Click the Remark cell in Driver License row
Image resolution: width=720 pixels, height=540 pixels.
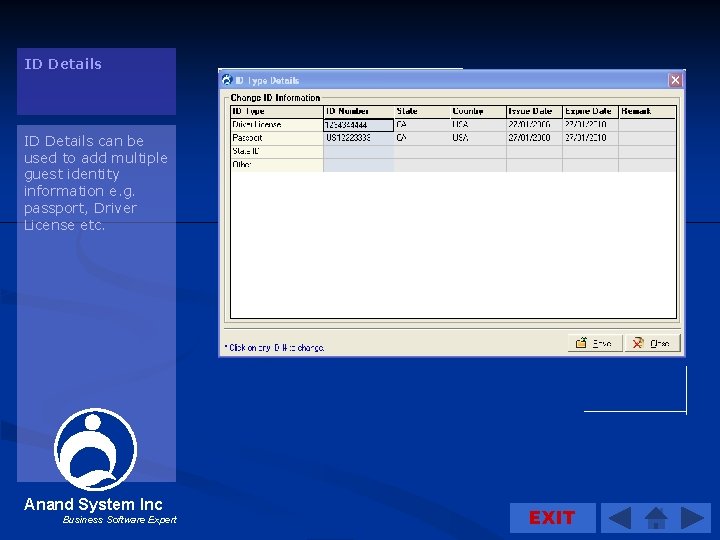coord(647,125)
